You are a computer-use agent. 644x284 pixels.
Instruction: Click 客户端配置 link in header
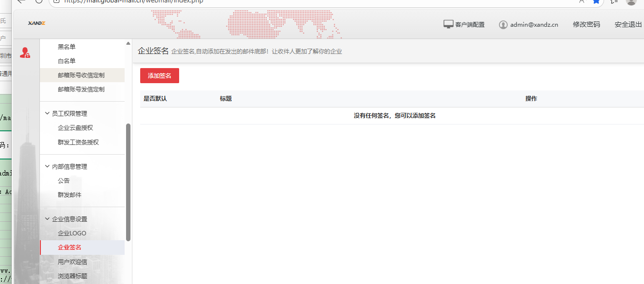pos(470,25)
